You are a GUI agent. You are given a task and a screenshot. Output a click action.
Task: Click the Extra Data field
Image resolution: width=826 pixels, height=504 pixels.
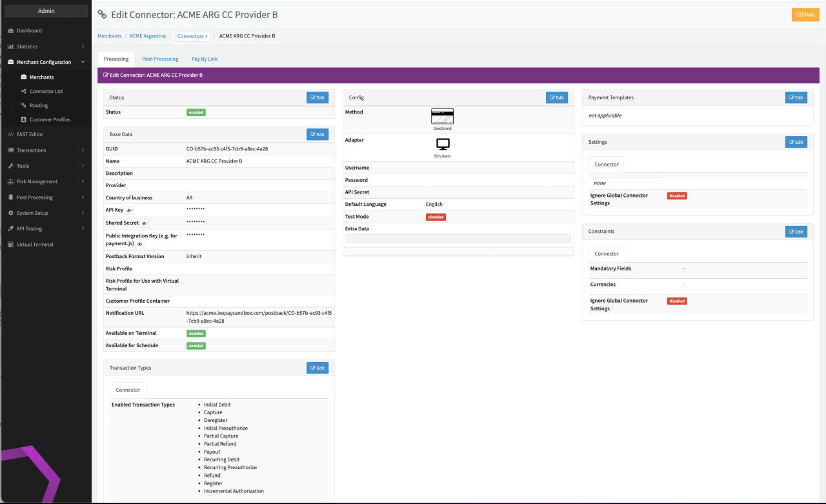pos(458,239)
